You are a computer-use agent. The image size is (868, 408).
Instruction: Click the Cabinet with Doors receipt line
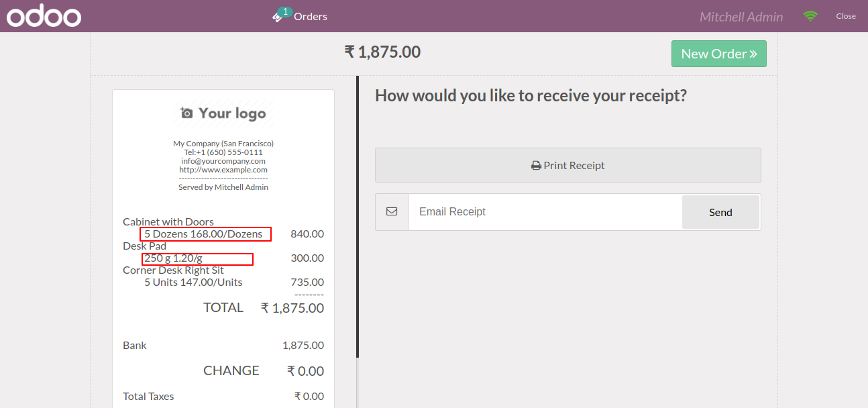click(x=168, y=221)
